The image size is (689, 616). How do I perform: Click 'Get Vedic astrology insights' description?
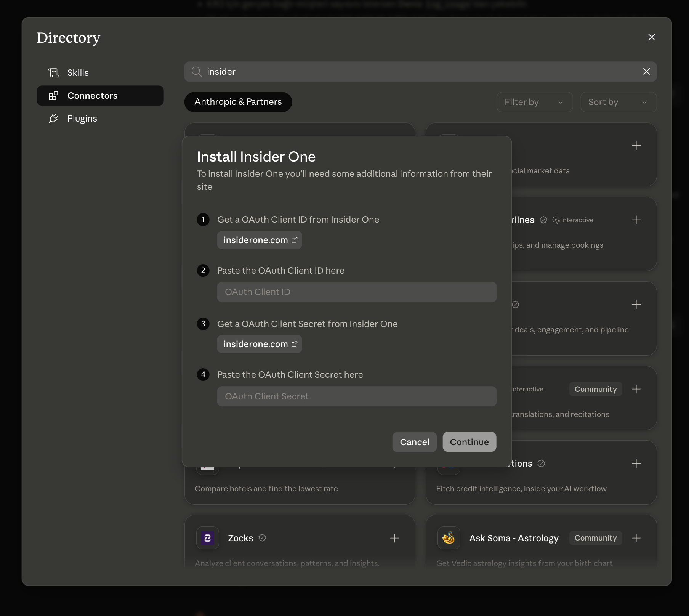point(524,563)
